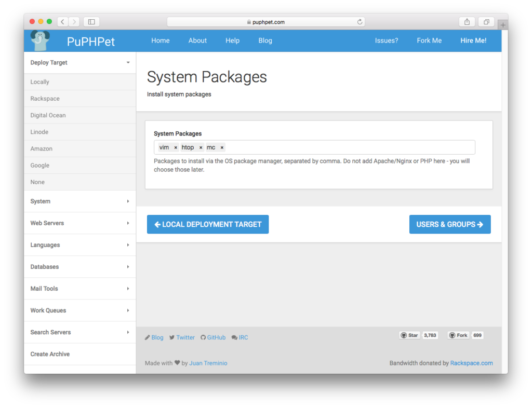This screenshot has height=408, width=532.
Task: Open the Home nav link
Action: pyautogui.click(x=161, y=40)
